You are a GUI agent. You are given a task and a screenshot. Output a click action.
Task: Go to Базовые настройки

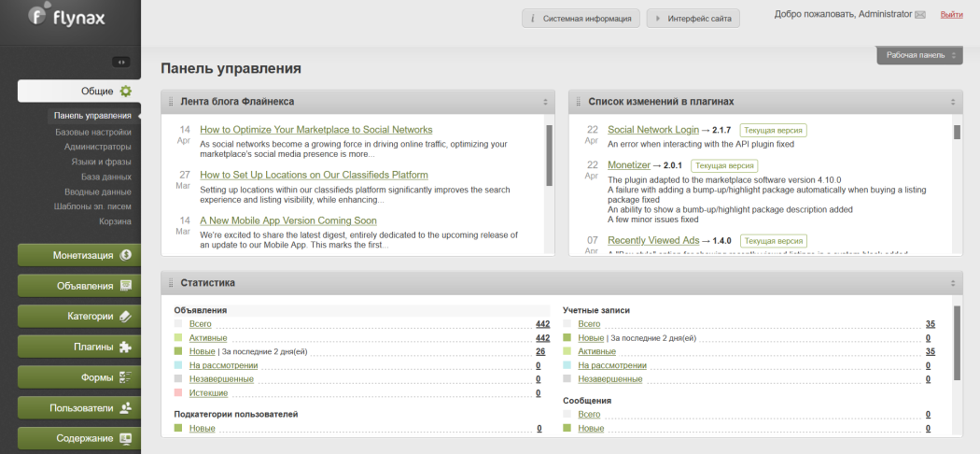coord(93,132)
